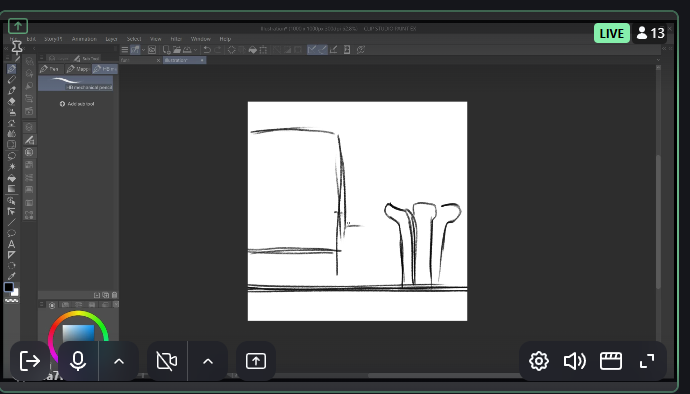Open the Animation menu
Image resolution: width=690 pixels, height=394 pixels.
84,39
